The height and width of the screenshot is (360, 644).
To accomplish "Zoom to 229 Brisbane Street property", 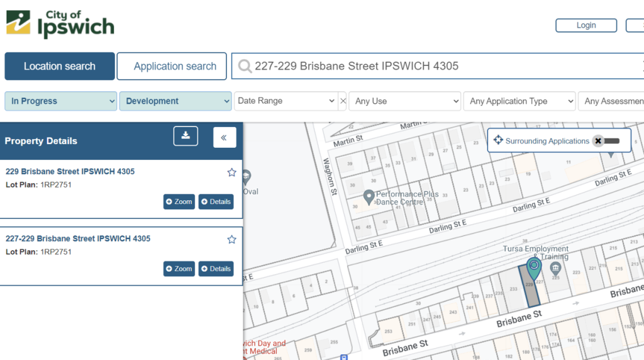I will point(179,202).
